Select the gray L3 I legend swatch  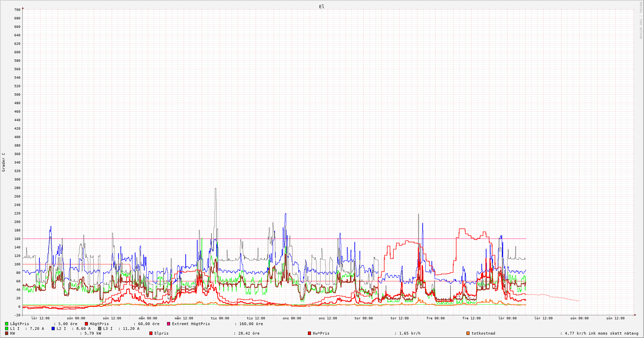(x=99, y=328)
